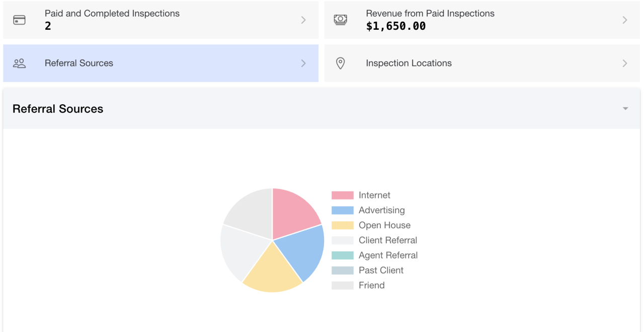Image resolution: width=644 pixels, height=332 pixels.
Task: Collapse the Referral Sources panel
Action: pyautogui.click(x=625, y=108)
